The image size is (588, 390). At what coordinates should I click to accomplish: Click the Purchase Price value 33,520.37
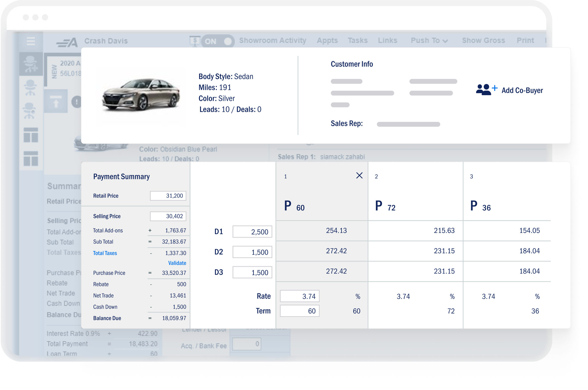point(174,273)
